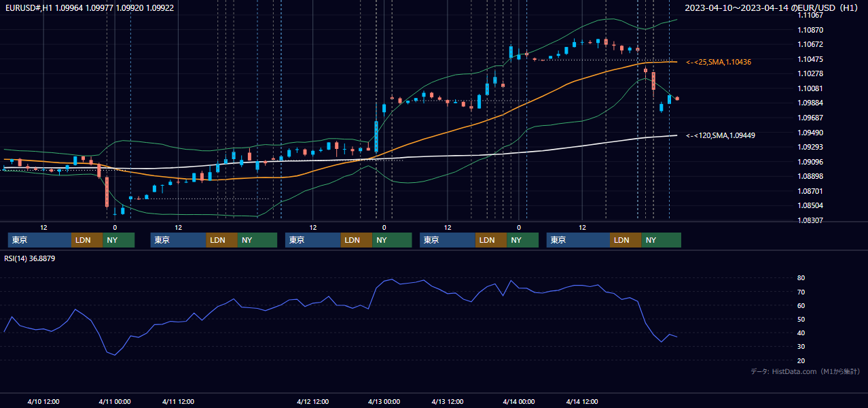Click the データ: HistData.com source credit
868x408 pixels.
(x=806, y=371)
